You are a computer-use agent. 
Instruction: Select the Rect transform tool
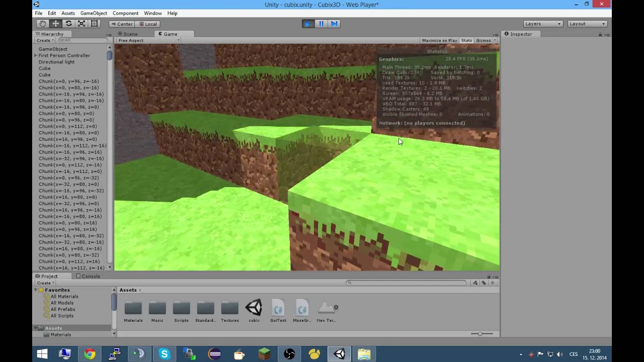(94, 24)
